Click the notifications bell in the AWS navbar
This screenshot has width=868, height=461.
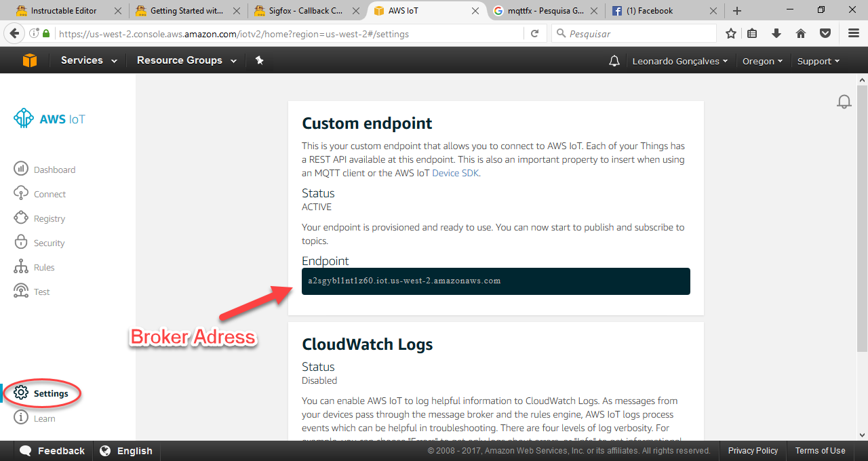614,60
